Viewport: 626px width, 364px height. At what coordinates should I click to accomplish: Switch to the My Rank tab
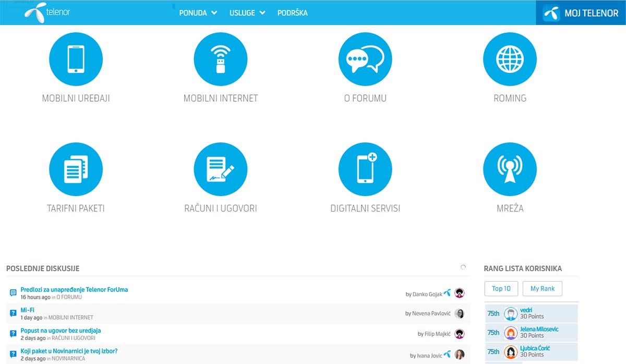coord(543,288)
